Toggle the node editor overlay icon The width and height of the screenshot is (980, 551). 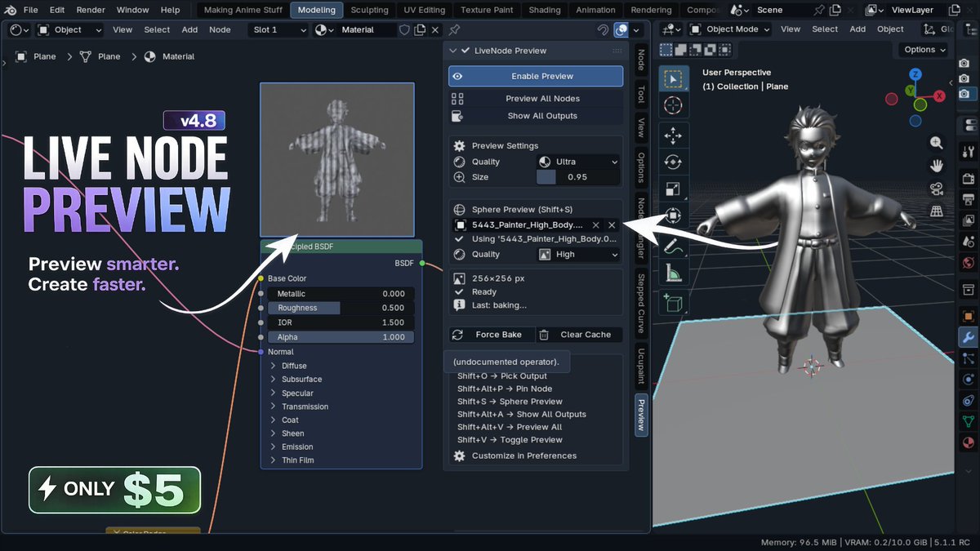621,29
